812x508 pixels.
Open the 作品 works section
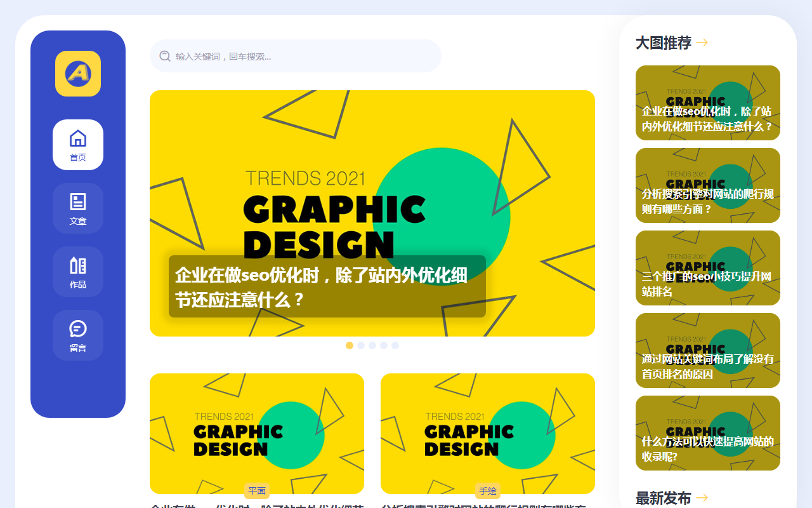pyautogui.click(x=78, y=272)
